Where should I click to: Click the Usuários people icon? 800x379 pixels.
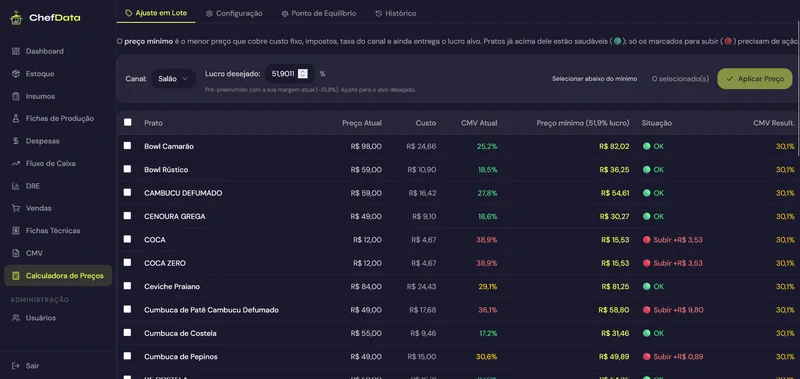tap(16, 318)
